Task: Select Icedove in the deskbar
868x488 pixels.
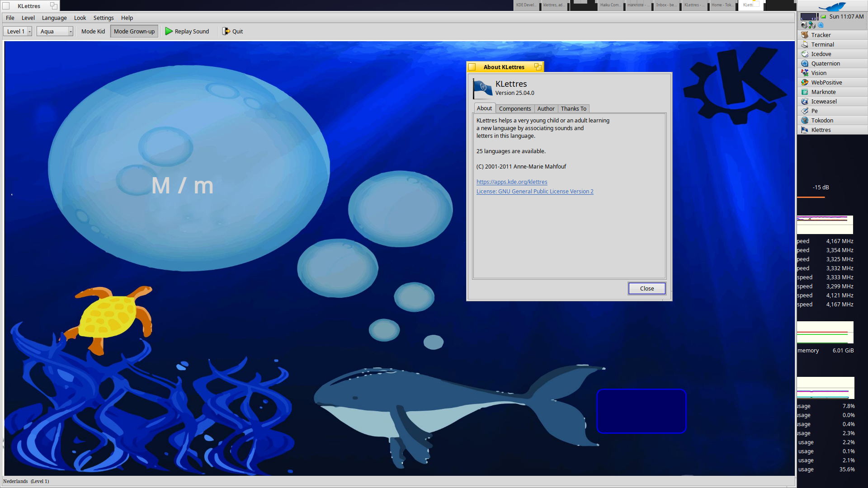Action: click(821, 54)
